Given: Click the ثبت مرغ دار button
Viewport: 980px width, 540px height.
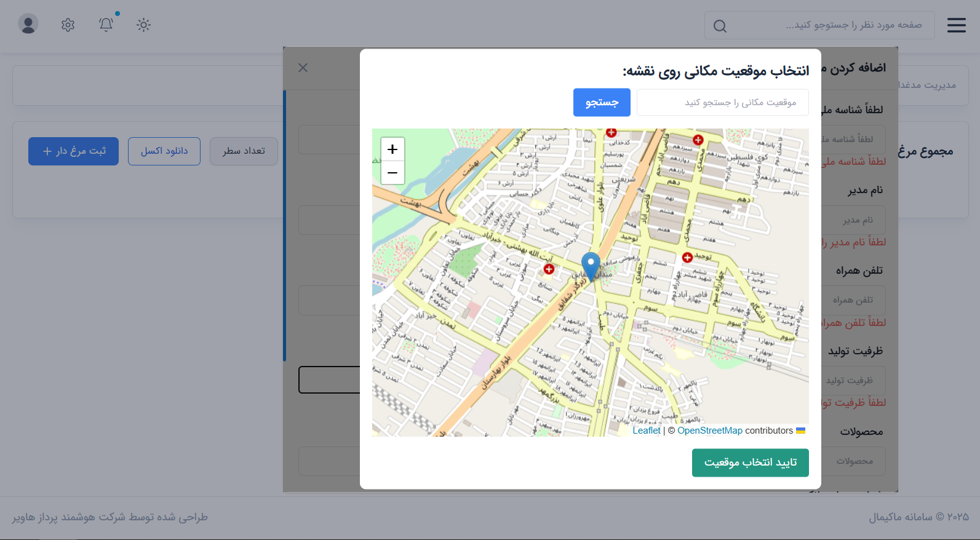Looking at the screenshot, I should click(73, 151).
